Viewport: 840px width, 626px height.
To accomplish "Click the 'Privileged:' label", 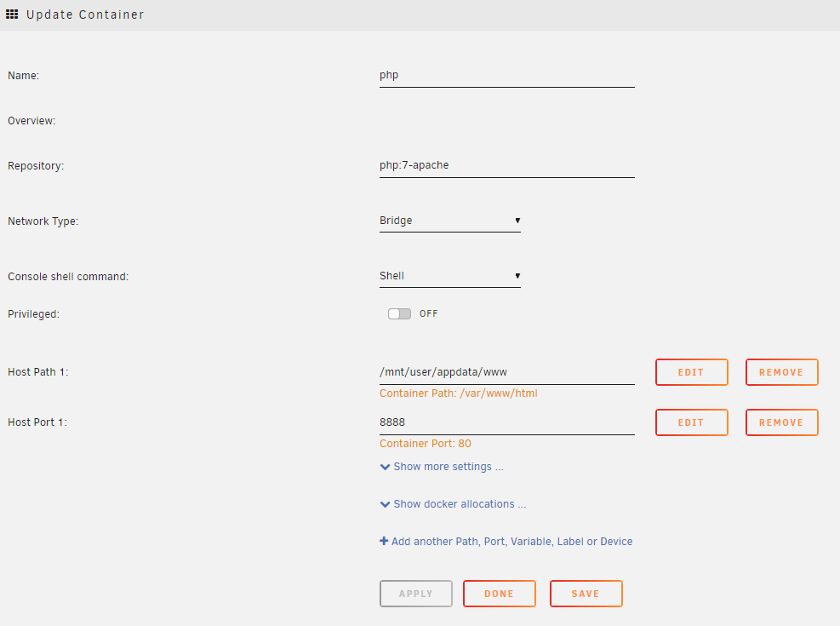I will 33,314.
